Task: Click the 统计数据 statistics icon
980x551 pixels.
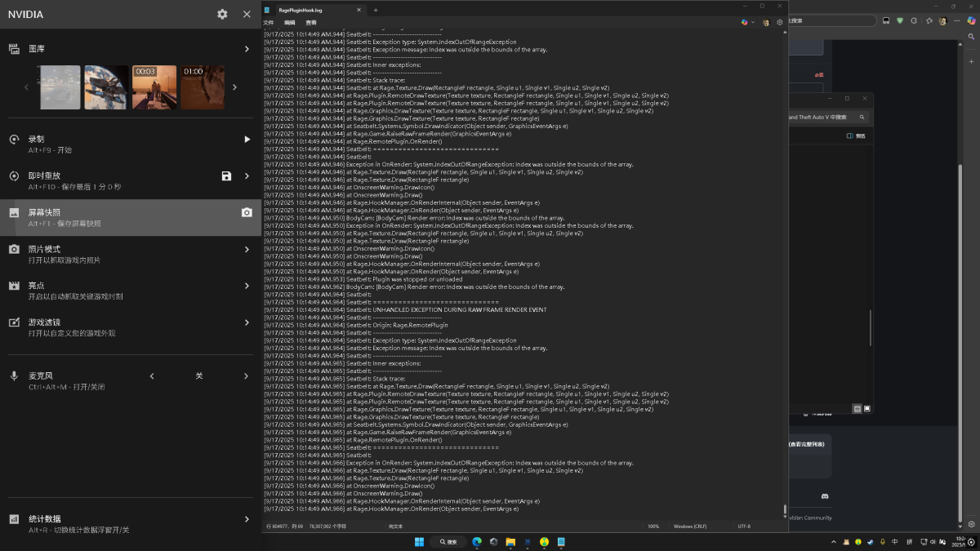Action: (x=14, y=519)
